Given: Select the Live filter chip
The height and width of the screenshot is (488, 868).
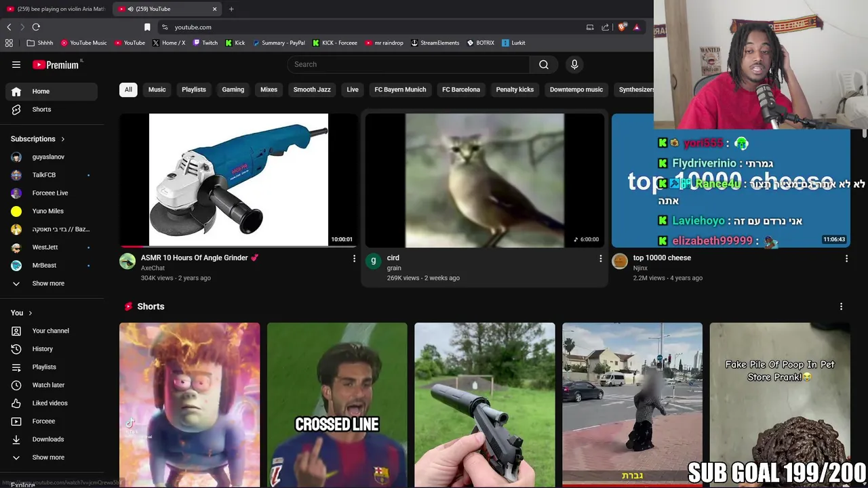Looking at the screenshot, I should tap(353, 89).
